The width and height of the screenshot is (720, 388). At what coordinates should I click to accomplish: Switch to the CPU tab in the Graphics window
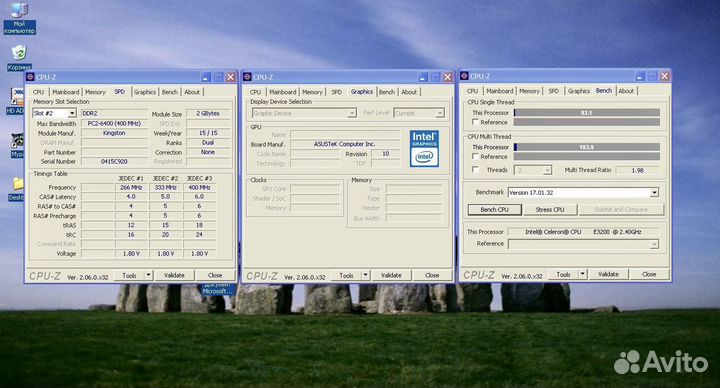pyautogui.click(x=256, y=92)
